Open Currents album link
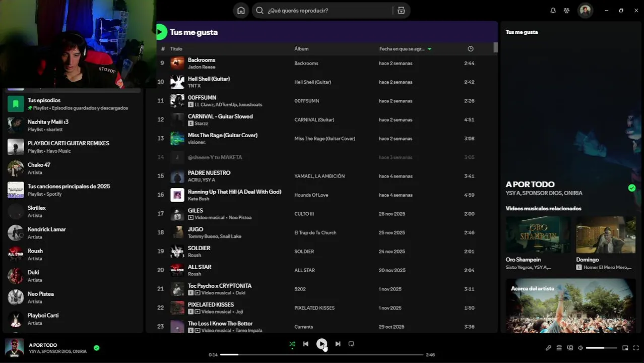Image resolution: width=644 pixels, height=363 pixels. click(303, 327)
